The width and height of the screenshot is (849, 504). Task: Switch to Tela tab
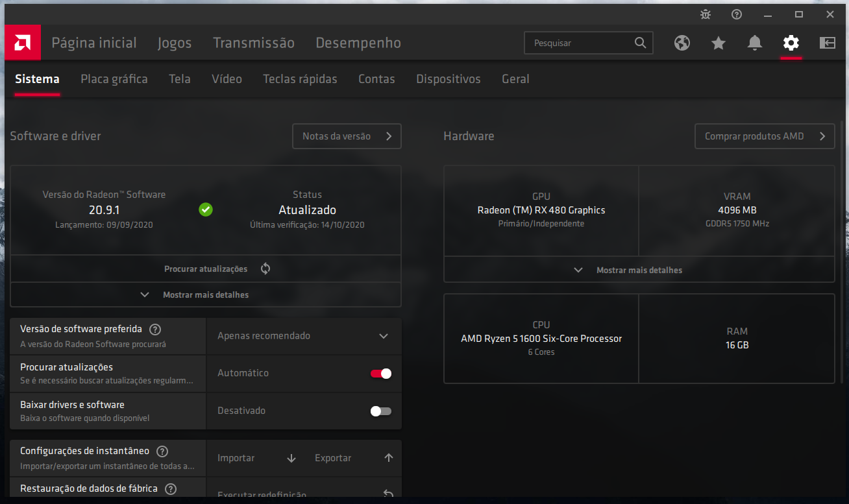[x=180, y=79]
